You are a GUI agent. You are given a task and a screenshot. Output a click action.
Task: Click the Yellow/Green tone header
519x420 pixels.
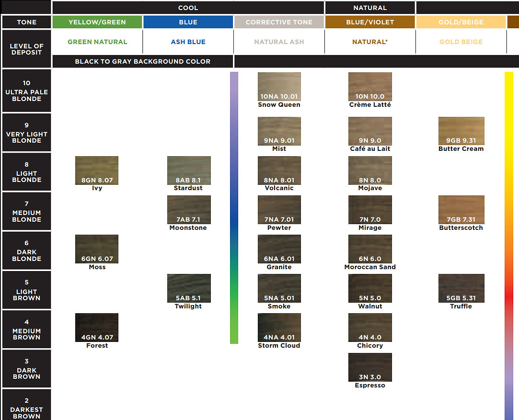[97, 22]
